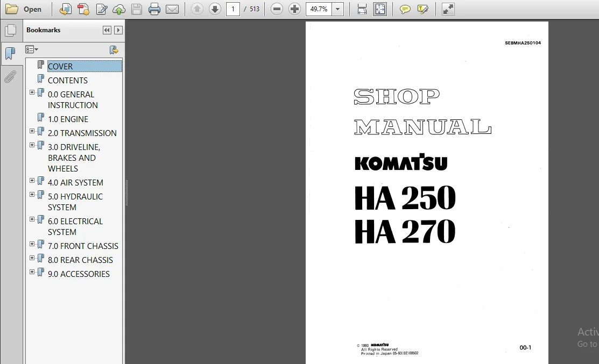Click the fit one full page icon
The width and height of the screenshot is (599, 364).
point(380,9)
